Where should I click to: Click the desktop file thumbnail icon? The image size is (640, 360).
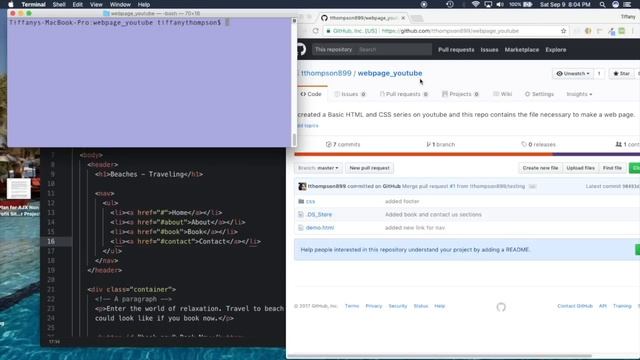18,189
